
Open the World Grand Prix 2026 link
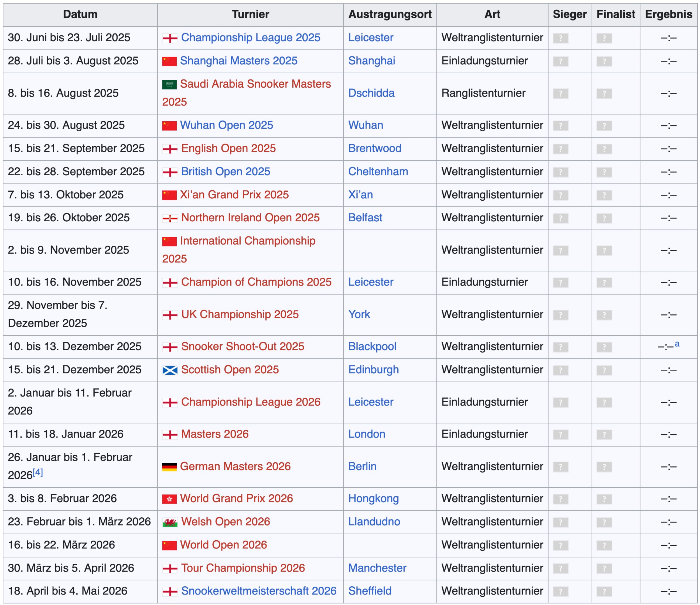tap(237, 499)
